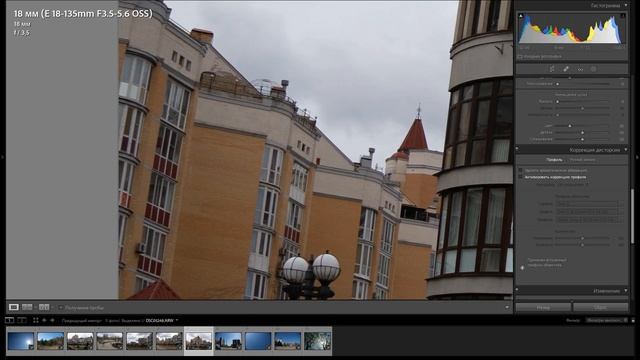Switch to Grid view from filmstrip bar

pos(36,320)
